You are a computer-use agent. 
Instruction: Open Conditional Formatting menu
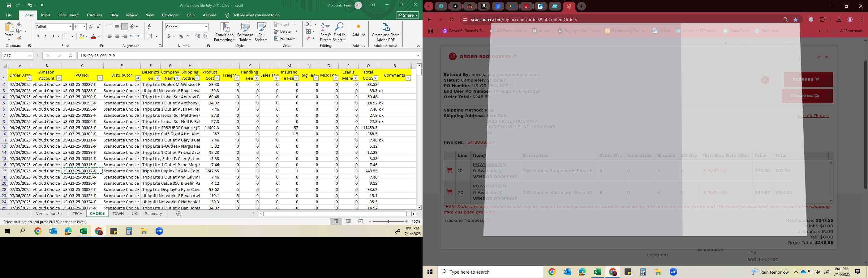[225, 32]
